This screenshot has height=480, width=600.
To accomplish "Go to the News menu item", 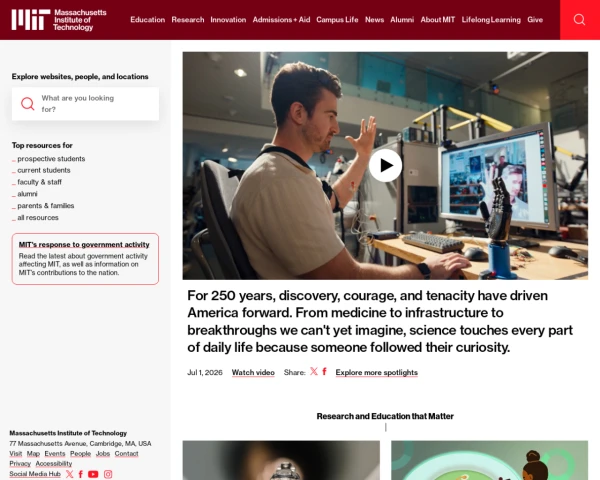I will pyautogui.click(x=374, y=20).
